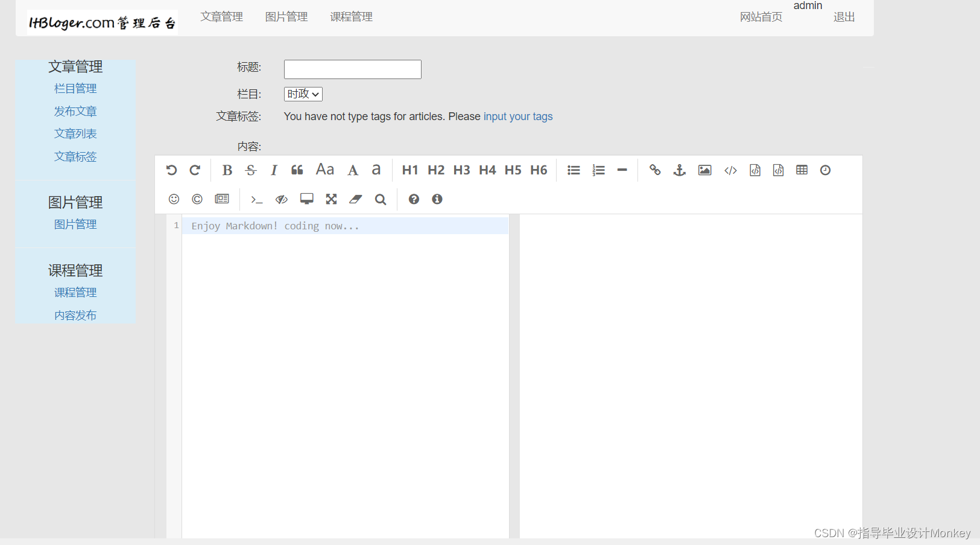This screenshot has width=980, height=545.
Task: Open 图片管理 in top navigation
Action: click(286, 17)
